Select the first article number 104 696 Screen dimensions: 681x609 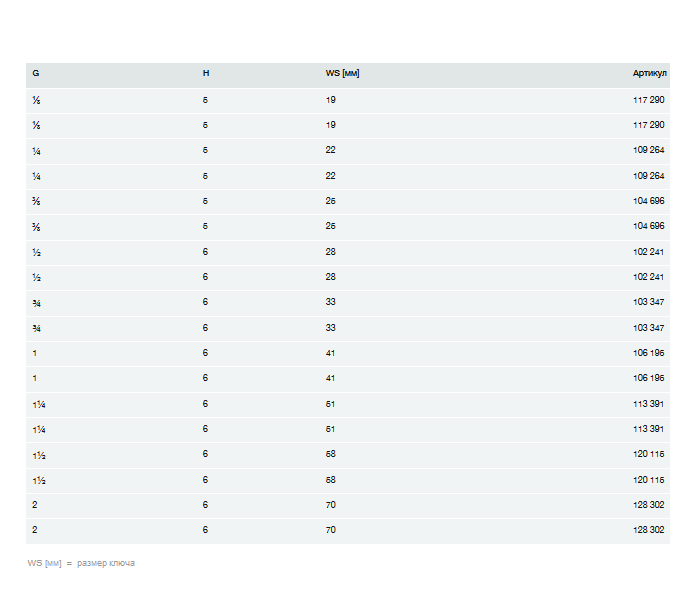tap(648, 201)
